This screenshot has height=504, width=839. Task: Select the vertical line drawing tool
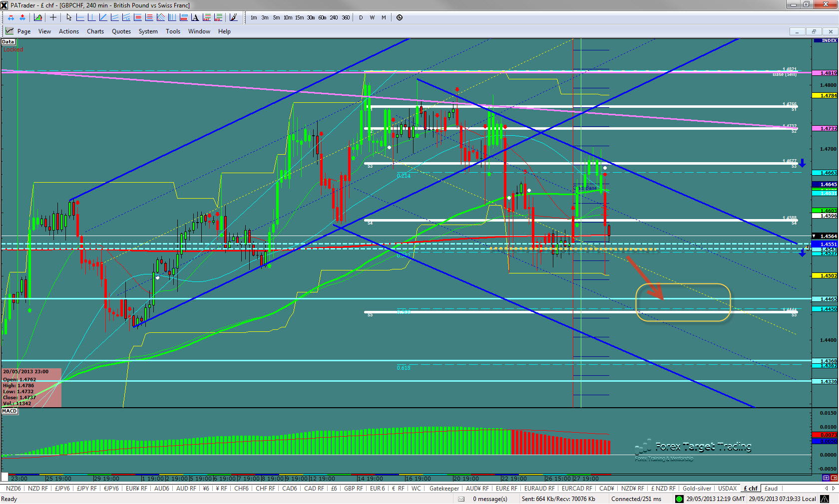pos(91,17)
